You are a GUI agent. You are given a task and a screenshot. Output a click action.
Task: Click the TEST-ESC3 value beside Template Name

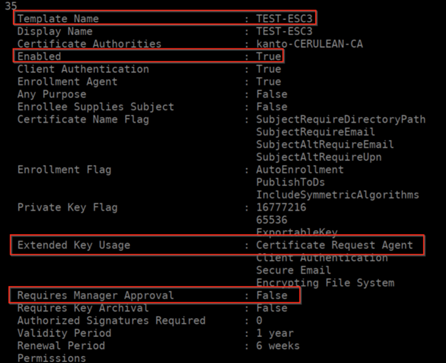coord(284,18)
